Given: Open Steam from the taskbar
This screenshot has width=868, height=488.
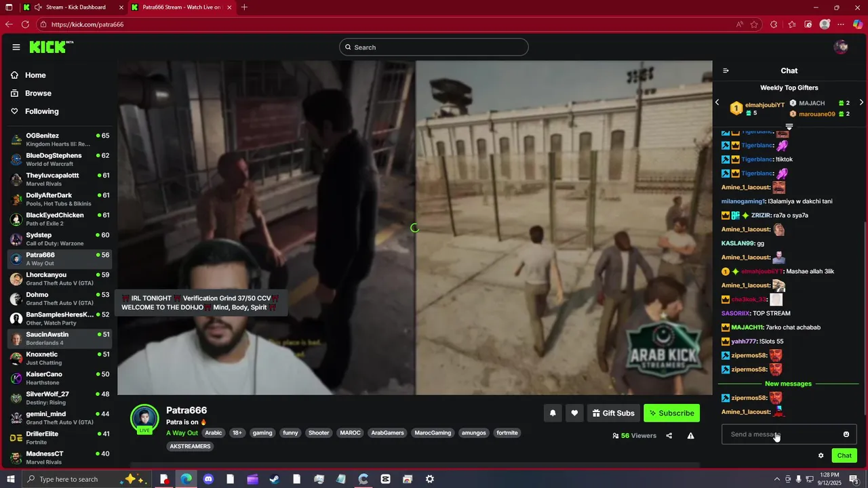Looking at the screenshot, I should (275, 479).
